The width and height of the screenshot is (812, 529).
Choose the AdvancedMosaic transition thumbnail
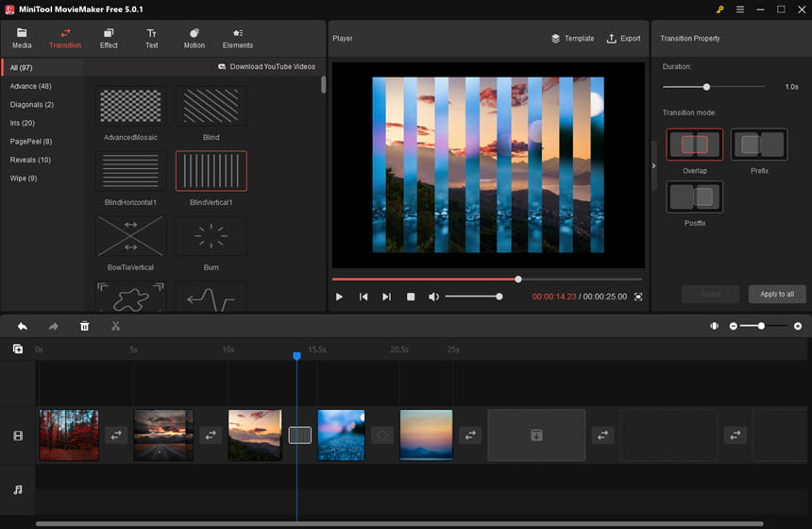(131, 106)
